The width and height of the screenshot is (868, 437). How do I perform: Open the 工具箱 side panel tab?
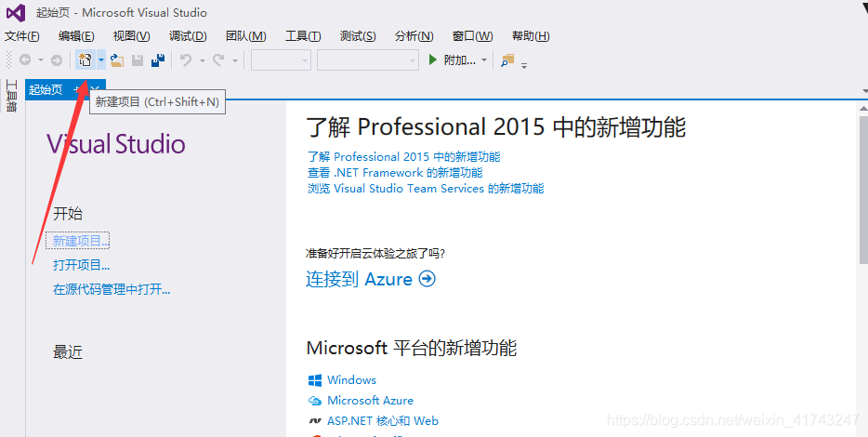point(11,96)
